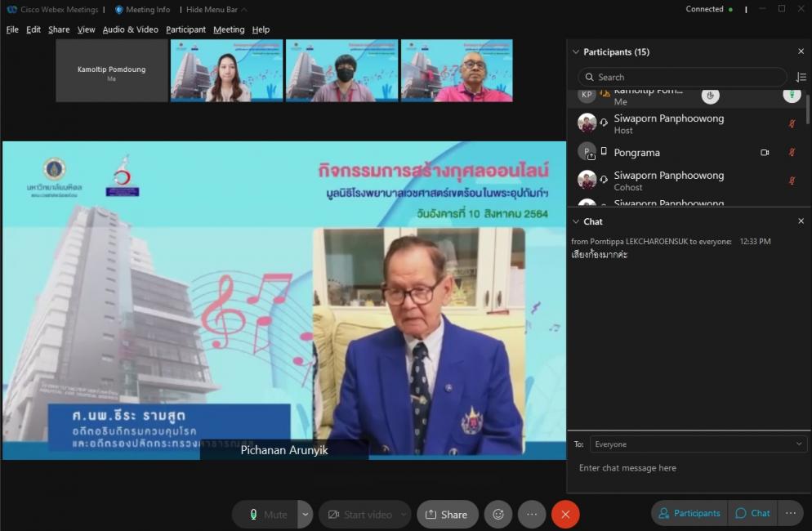Screen dimensions: 812x531
Task: Select Kamoltip Pomdoung video thumbnail
Action: [x=112, y=70]
